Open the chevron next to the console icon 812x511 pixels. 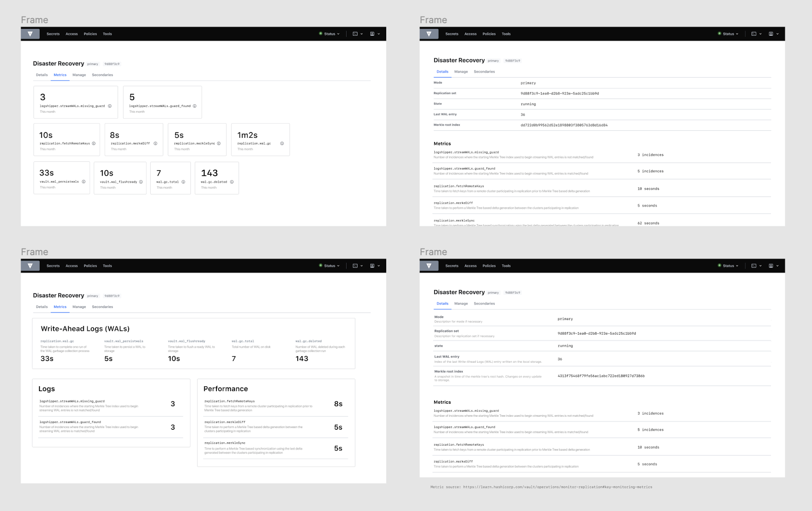pyautogui.click(x=363, y=34)
